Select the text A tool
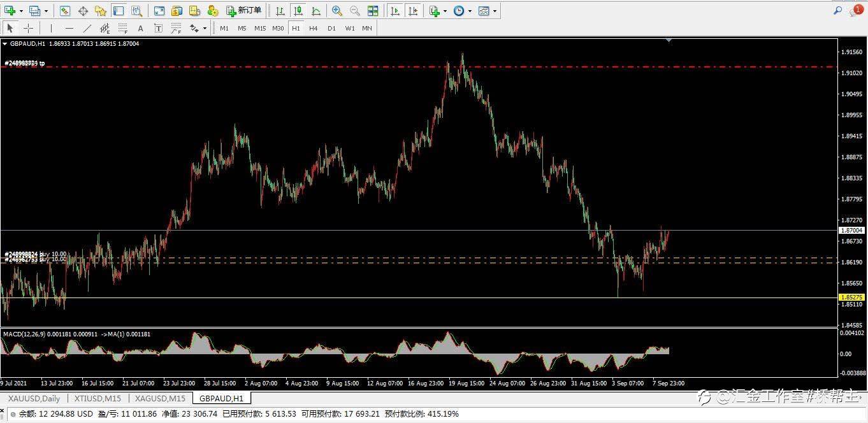 (141, 28)
